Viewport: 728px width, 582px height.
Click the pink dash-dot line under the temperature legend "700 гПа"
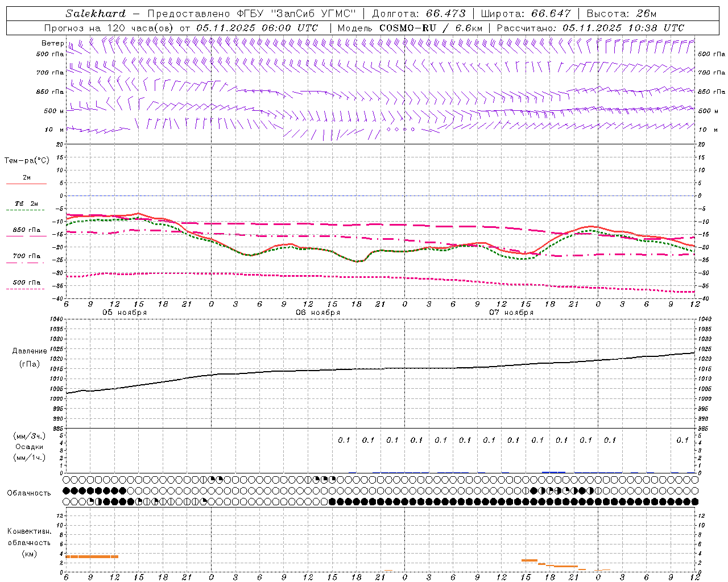pyautogui.click(x=25, y=263)
